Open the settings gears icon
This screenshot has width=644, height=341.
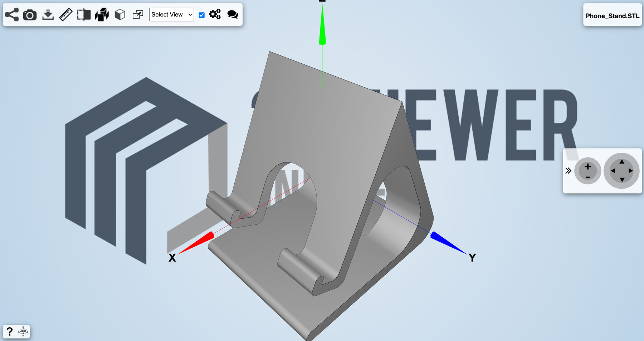pyautogui.click(x=215, y=15)
